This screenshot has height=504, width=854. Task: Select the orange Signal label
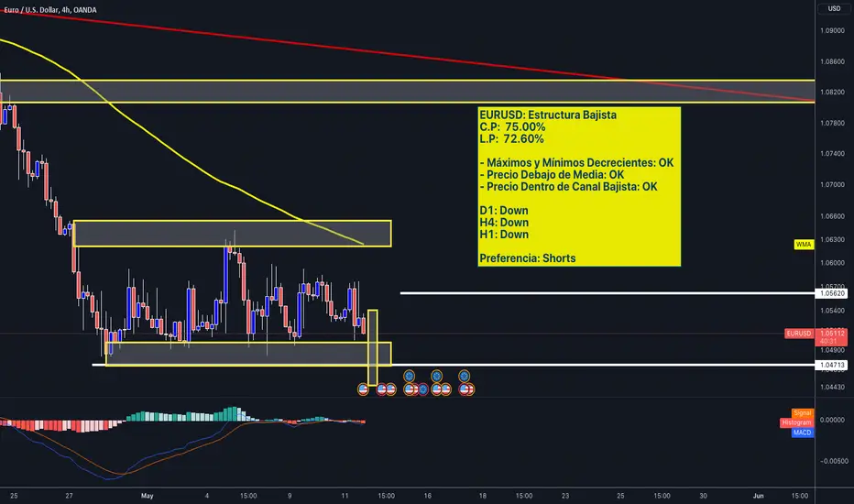[803, 413]
